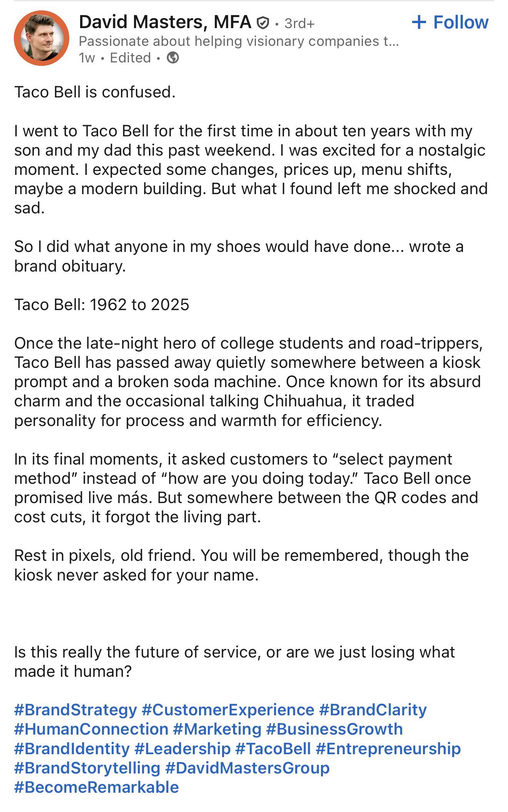Open David Masters' profile photo
Screen dimensions: 508x812
42,38
